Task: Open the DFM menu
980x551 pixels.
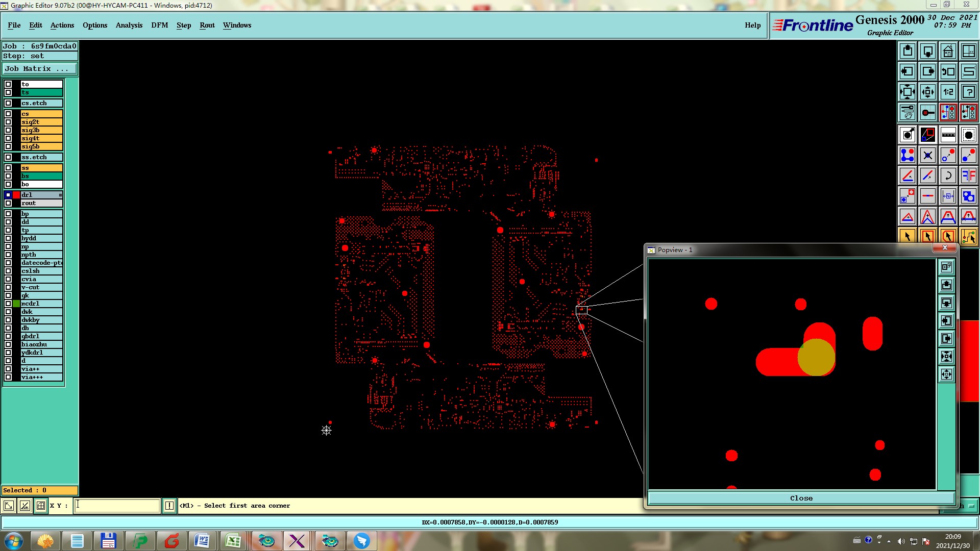Action: click(159, 25)
